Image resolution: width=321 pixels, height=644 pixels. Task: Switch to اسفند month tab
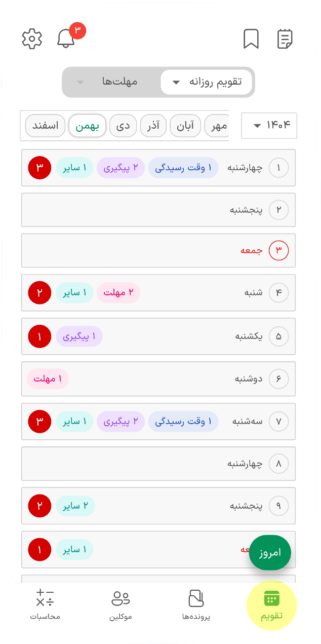tap(46, 126)
